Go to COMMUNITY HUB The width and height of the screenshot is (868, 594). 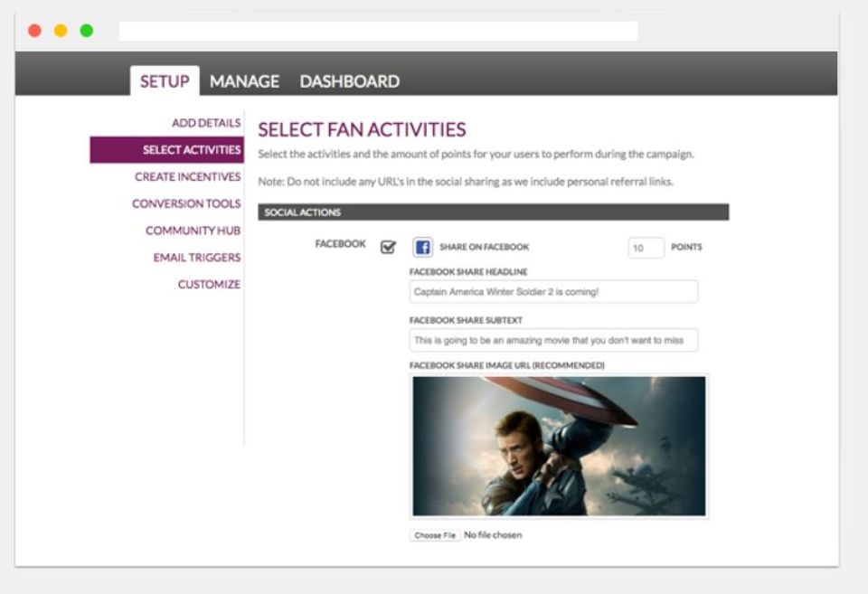click(193, 231)
